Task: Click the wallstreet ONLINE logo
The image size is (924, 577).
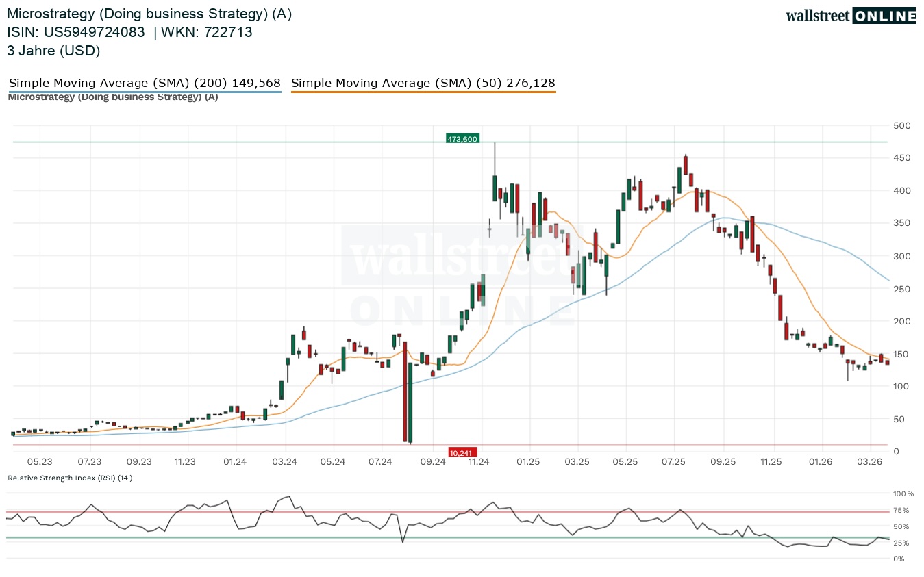Action: tap(850, 16)
